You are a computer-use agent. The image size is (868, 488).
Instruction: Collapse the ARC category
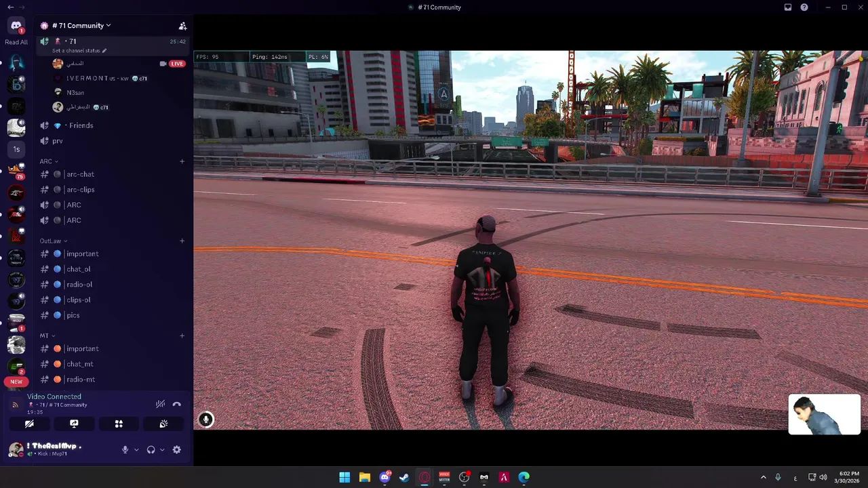[x=49, y=161]
